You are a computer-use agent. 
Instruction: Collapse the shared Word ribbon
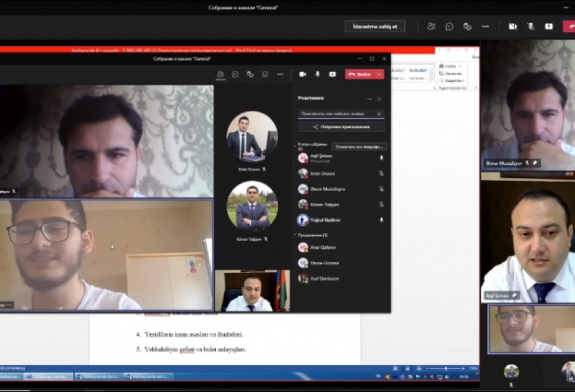point(475,88)
